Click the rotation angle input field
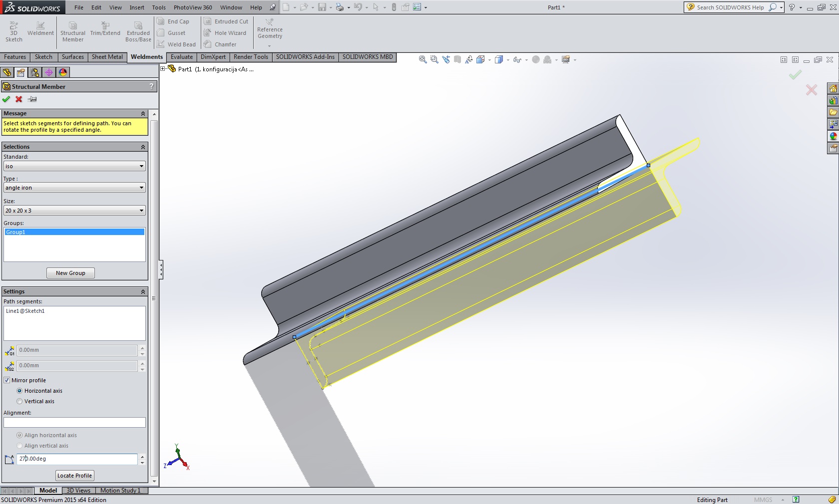The height and width of the screenshot is (504, 839). pos(77,459)
